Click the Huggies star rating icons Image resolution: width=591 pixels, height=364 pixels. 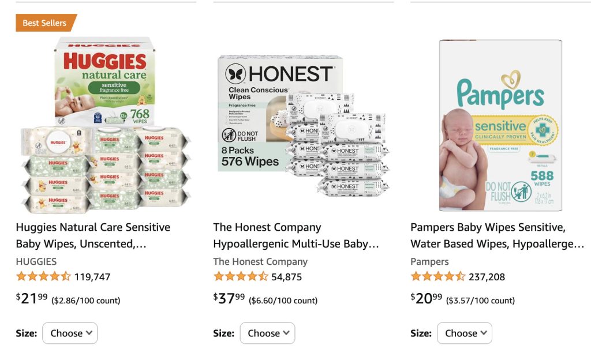pos(43,276)
